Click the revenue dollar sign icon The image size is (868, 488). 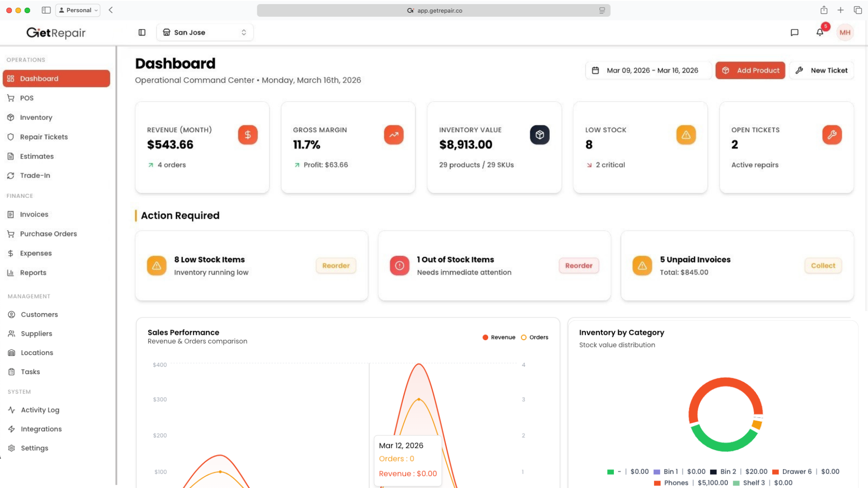pyautogui.click(x=248, y=135)
